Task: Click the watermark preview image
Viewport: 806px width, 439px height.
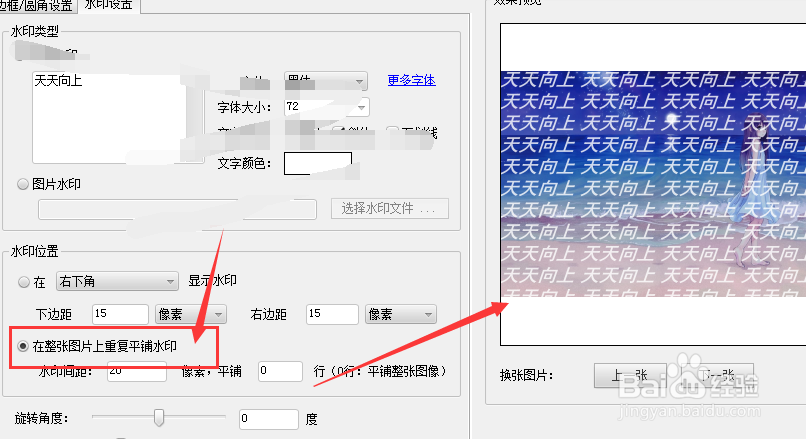Action: tap(653, 184)
